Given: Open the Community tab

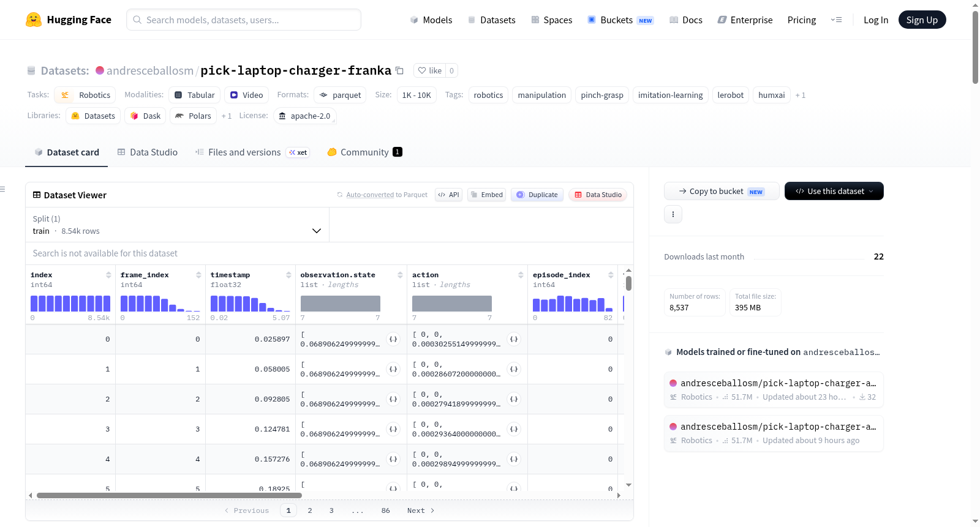Looking at the screenshot, I should coord(365,152).
